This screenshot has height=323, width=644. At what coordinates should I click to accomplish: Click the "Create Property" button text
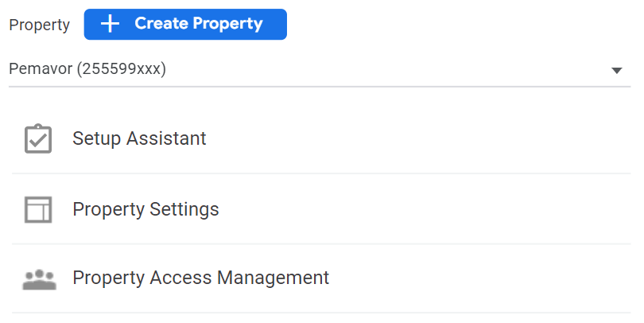point(198,24)
